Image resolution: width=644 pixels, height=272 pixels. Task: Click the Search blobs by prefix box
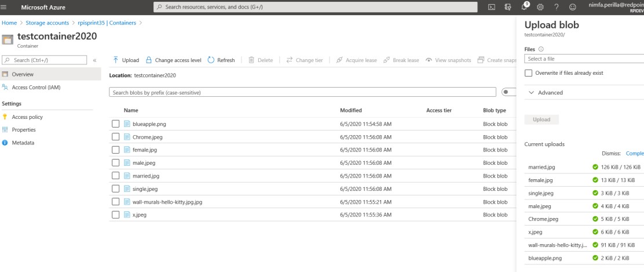click(302, 92)
